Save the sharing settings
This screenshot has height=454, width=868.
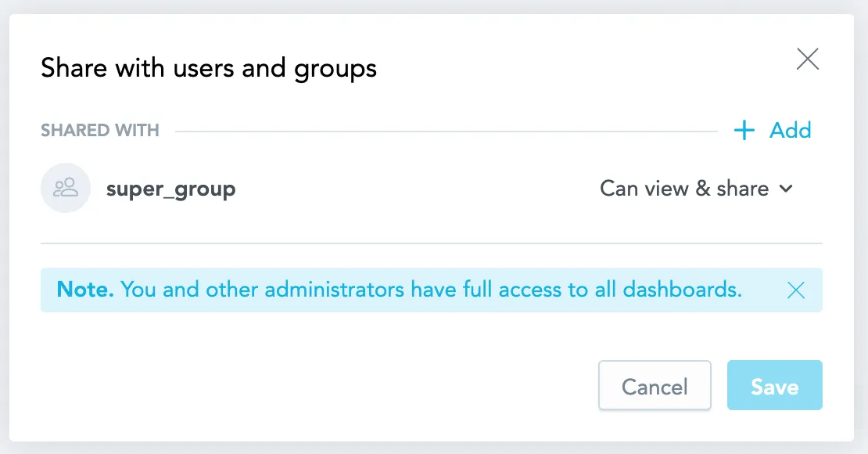[774, 385]
